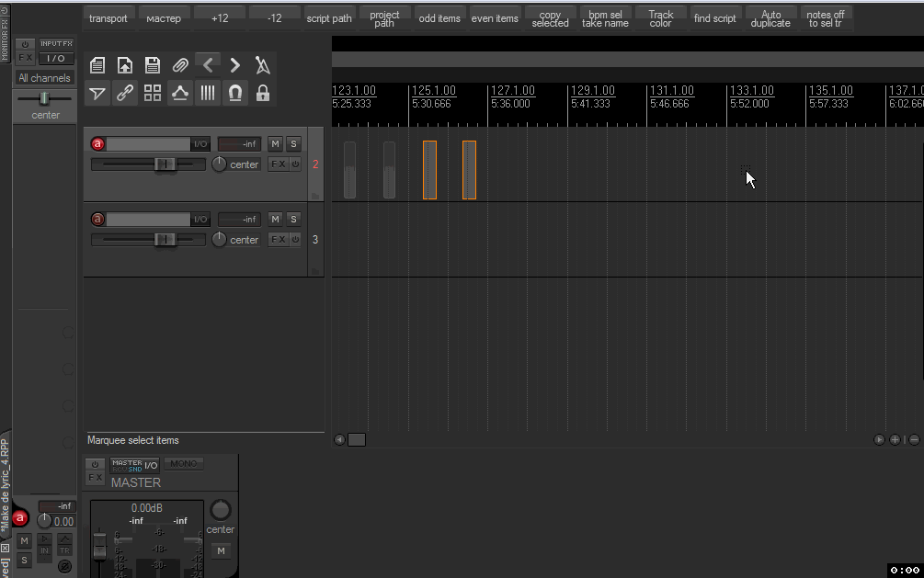Click the Save project floppy icon
Image resolution: width=924 pixels, height=578 pixels.
point(153,65)
